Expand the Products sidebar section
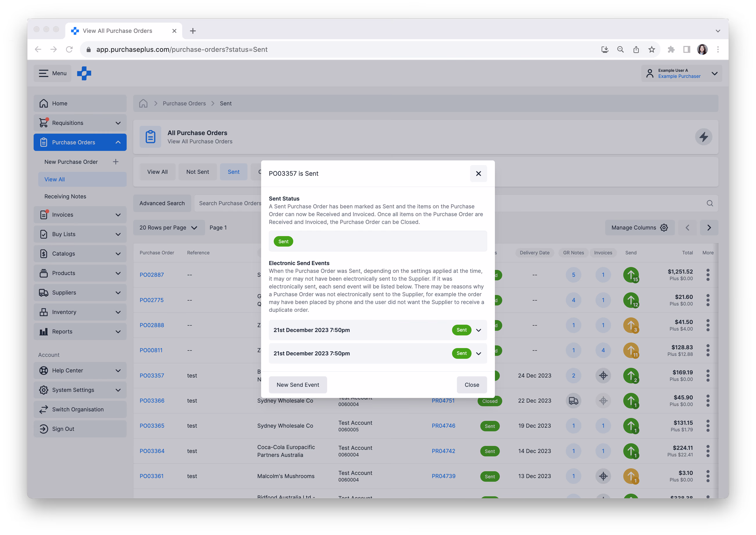The image size is (756, 535). tap(80, 273)
